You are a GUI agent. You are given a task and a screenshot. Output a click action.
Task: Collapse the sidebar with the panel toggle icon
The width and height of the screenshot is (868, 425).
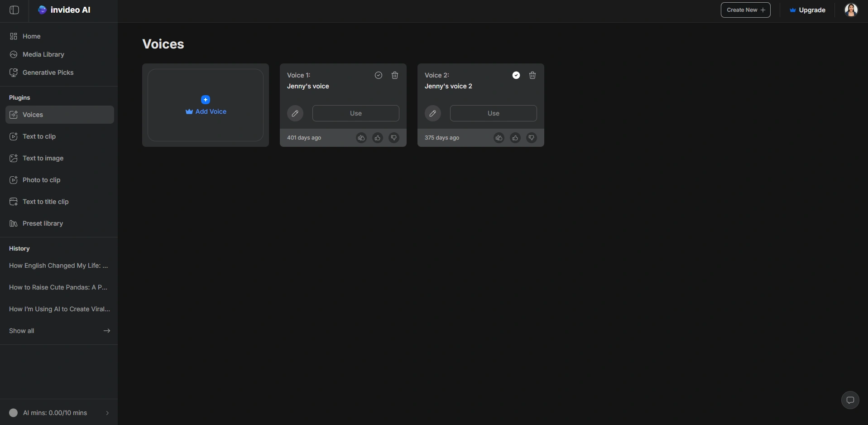click(14, 10)
